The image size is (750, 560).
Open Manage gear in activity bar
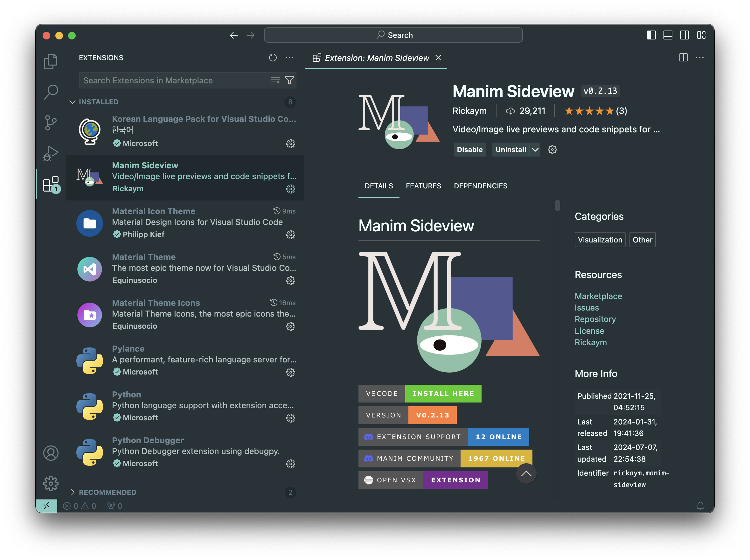click(51, 483)
